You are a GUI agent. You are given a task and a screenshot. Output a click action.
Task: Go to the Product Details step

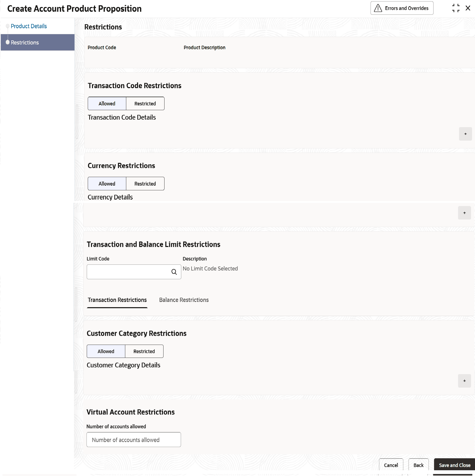[x=29, y=26]
